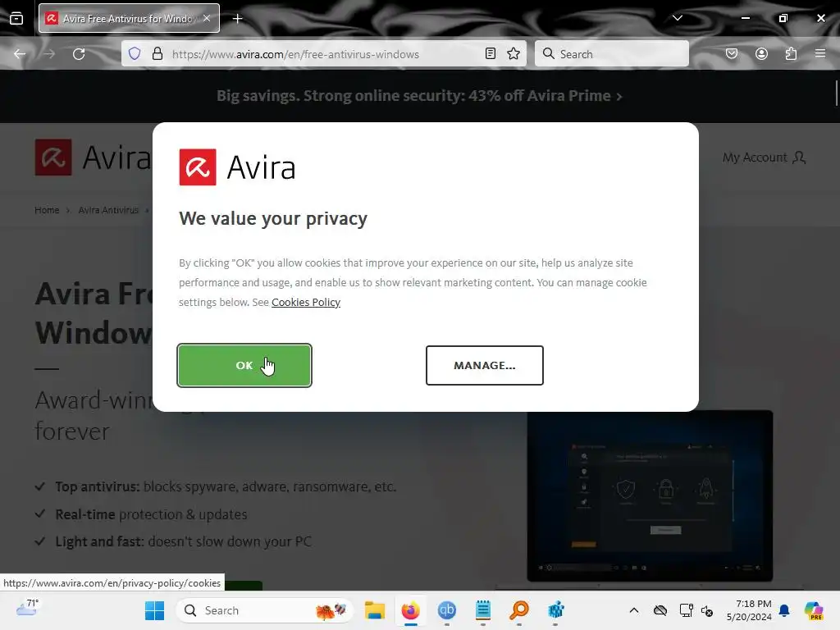Open the tracking protection shield icon
This screenshot has width=840, height=630.
(135, 53)
